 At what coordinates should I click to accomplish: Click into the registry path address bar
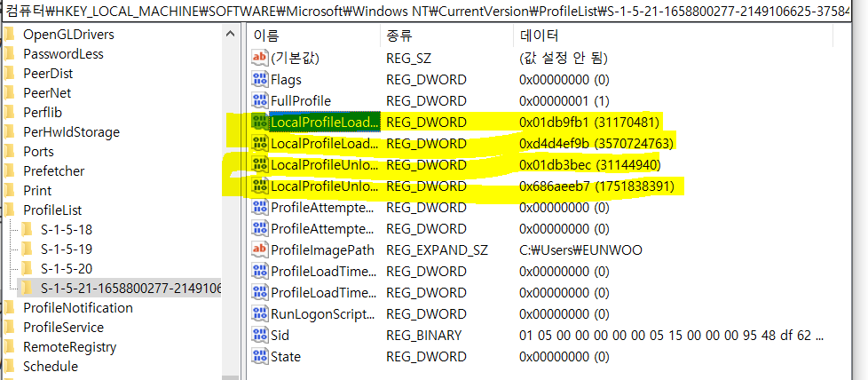click(x=426, y=11)
